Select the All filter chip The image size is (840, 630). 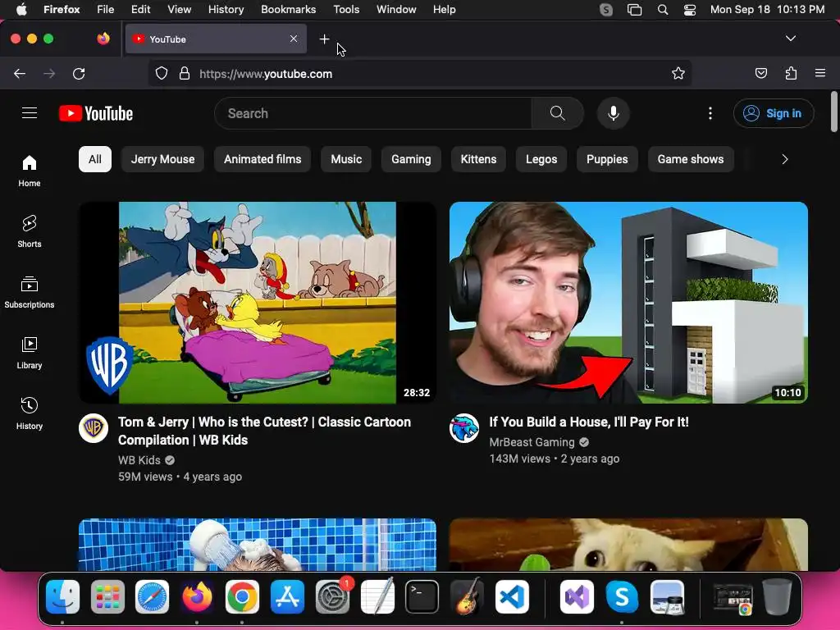[x=95, y=159]
